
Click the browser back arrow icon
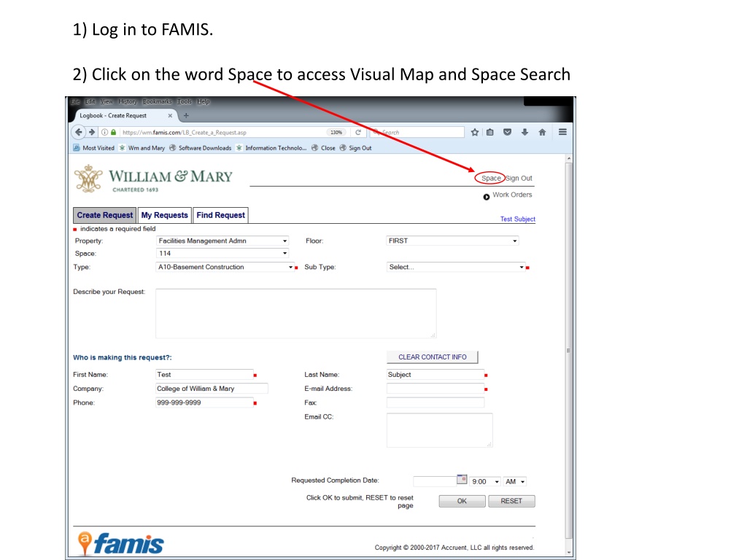[79, 133]
